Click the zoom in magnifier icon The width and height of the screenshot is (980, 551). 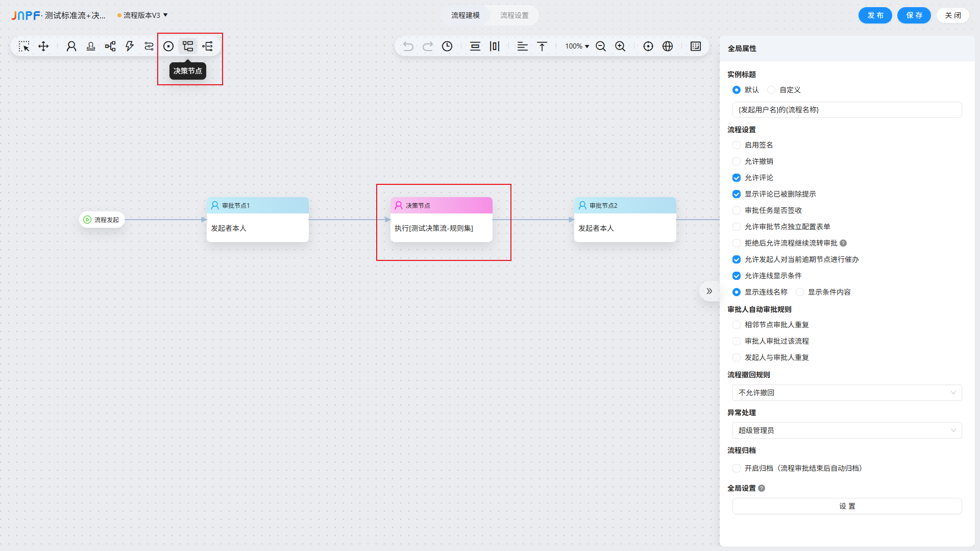[620, 46]
